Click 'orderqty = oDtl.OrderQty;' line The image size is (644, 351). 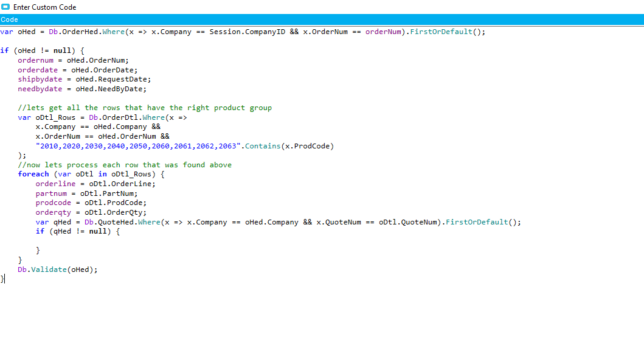(x=91, y=213)
